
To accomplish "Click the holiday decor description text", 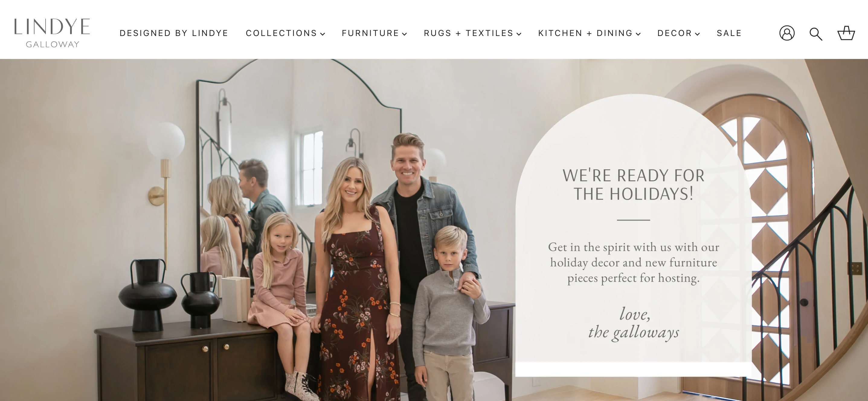I will (633, 262).
